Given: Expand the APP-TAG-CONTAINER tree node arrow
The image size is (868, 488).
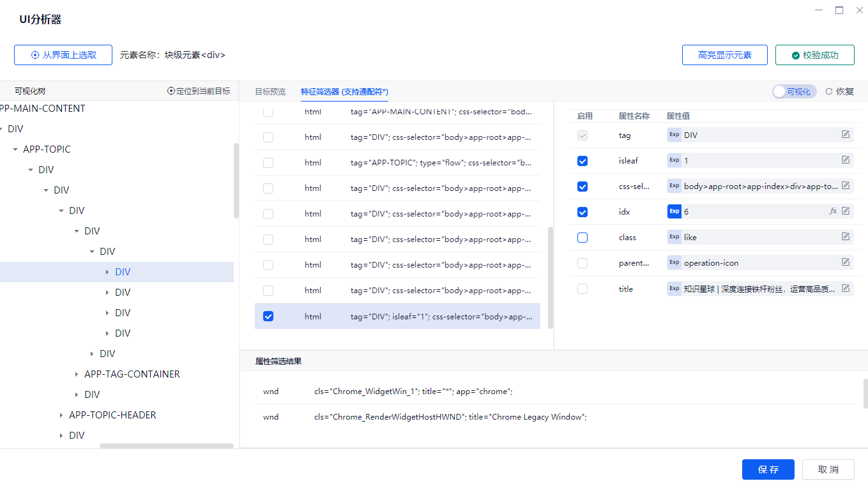Looking at the screenshot, I should coord(77,374).
